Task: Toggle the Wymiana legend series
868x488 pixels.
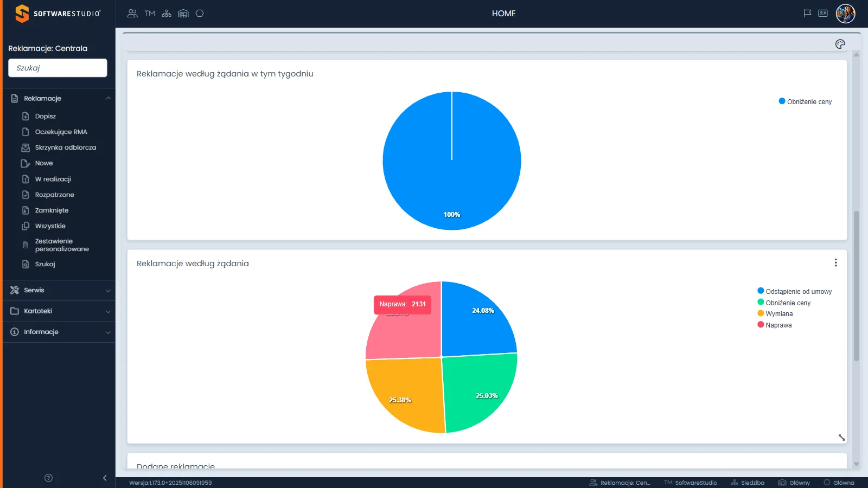Action: [775, 313]
